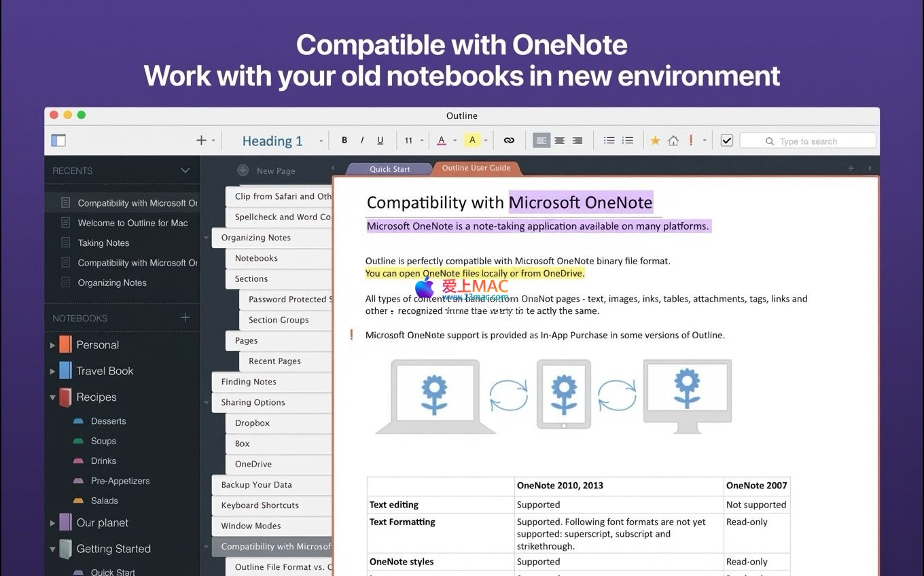924x576 pixels.
Task: Open the Heading 1 style dropdown
Action: coord(281,141)
